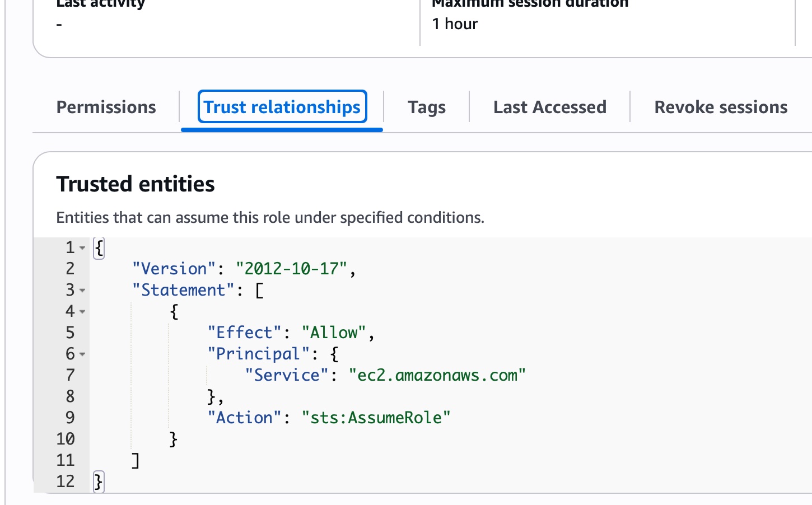Fold the Statement array on line 3

pos(82,291)
